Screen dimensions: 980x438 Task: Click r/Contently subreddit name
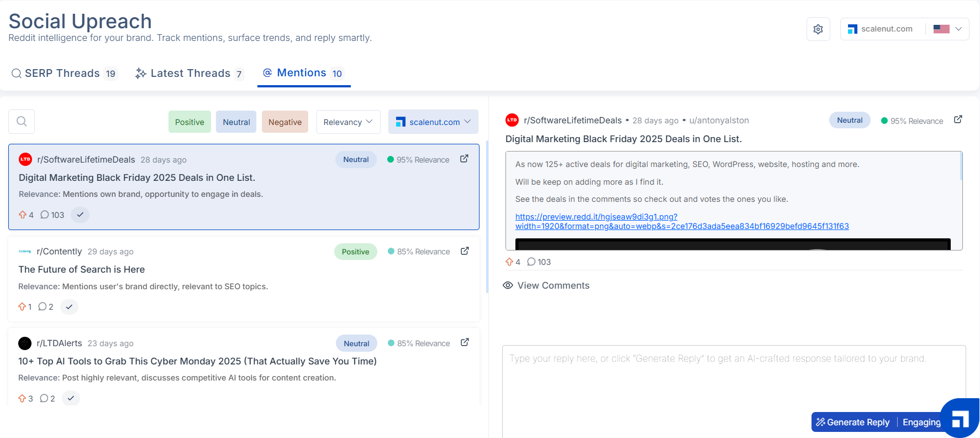pyautogui.click(x=59, y=251)
